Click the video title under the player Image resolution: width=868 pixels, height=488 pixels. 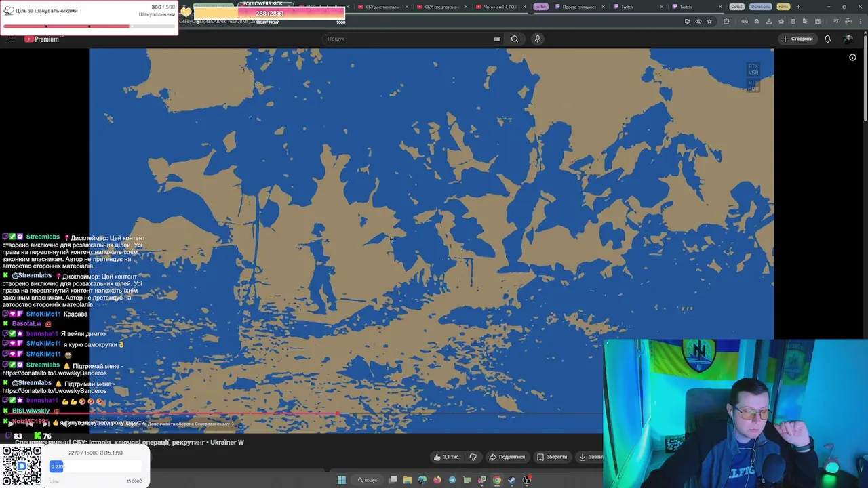tap(129, 442)
